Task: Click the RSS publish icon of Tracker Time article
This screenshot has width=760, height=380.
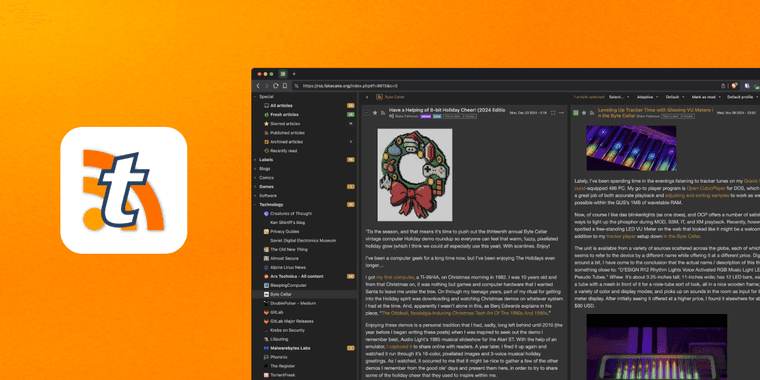Action: coord(591,112)
